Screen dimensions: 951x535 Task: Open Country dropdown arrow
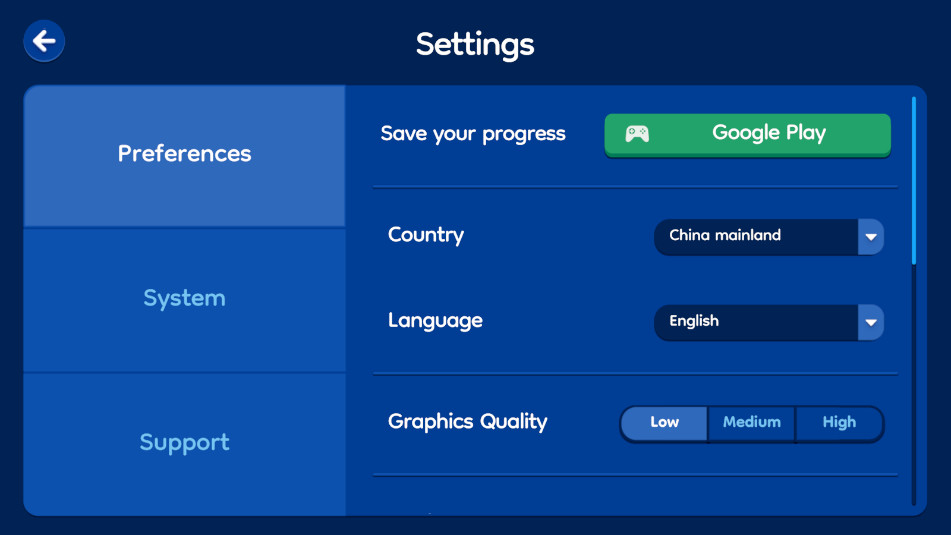coord(871,237)
